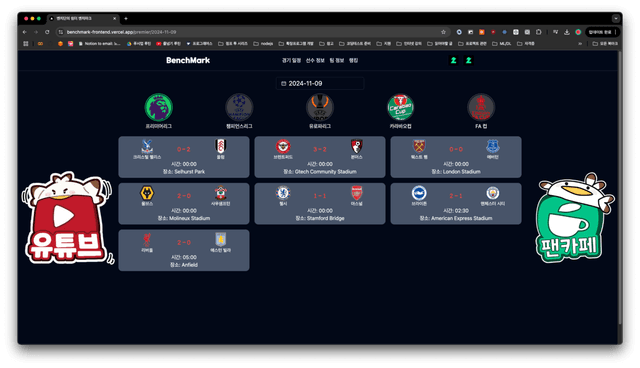Open the match card at Stamford Bridge
Screen dimensions: 640x368
320,204
